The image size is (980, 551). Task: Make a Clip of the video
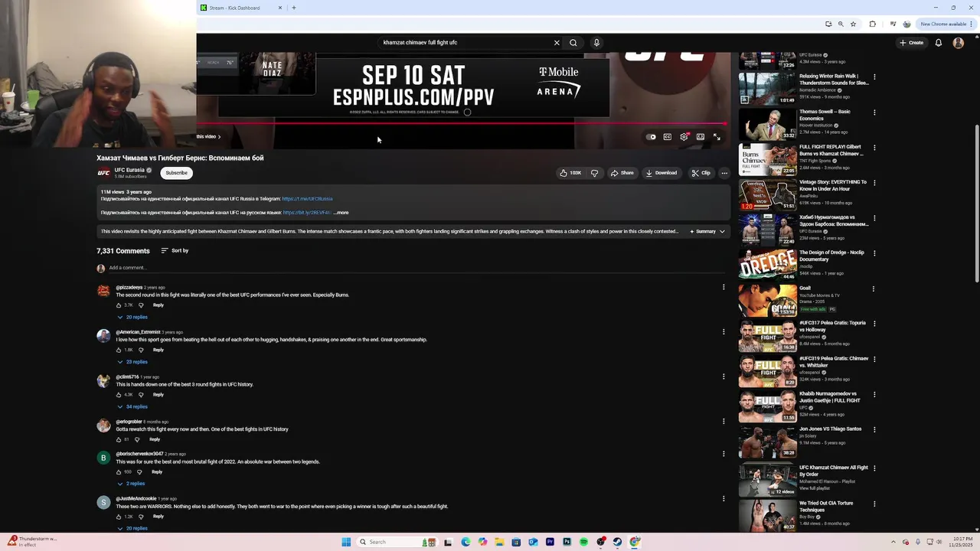pos(701,173)
